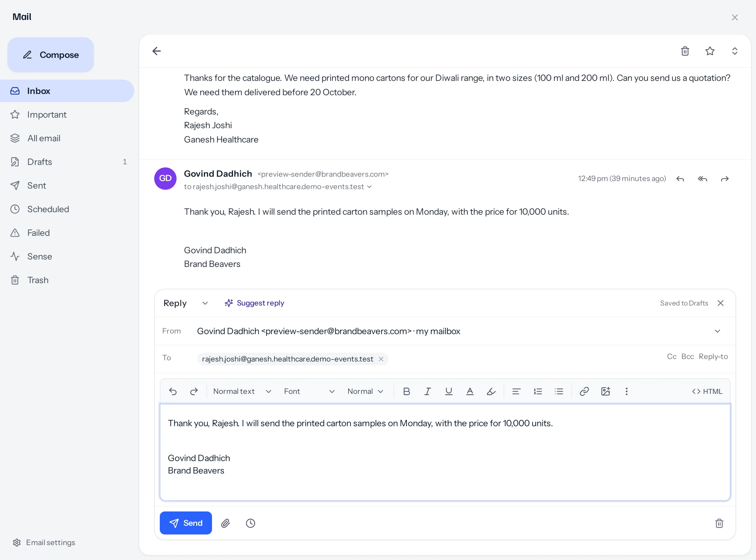This screenshot has width=756, height=560.
Task: Open the Reply type dropdown
Action: click(186, 303)
